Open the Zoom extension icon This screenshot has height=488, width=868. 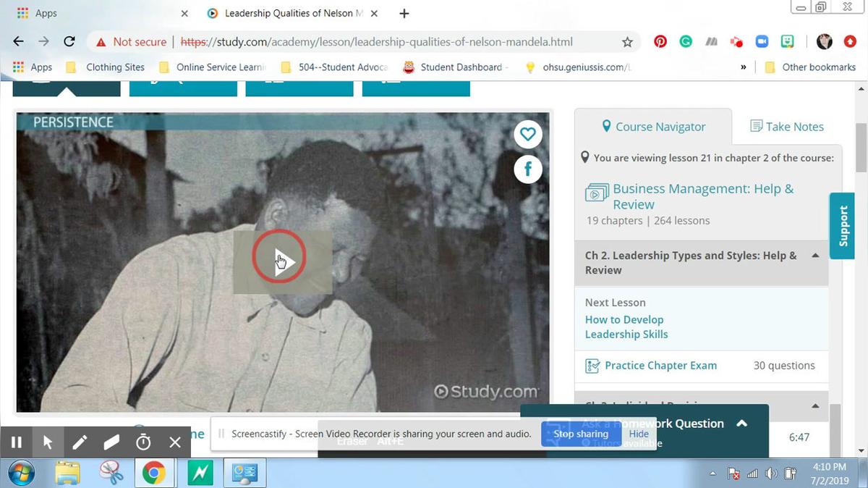[x=762, y=42]
